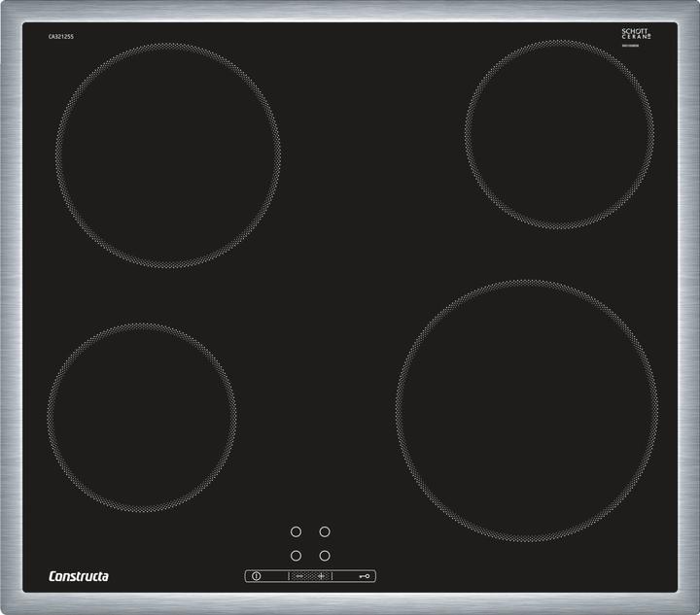Select the upper-left zone selector circle
700x615 pixels.
pyautogui.click(x=296, y=531)
